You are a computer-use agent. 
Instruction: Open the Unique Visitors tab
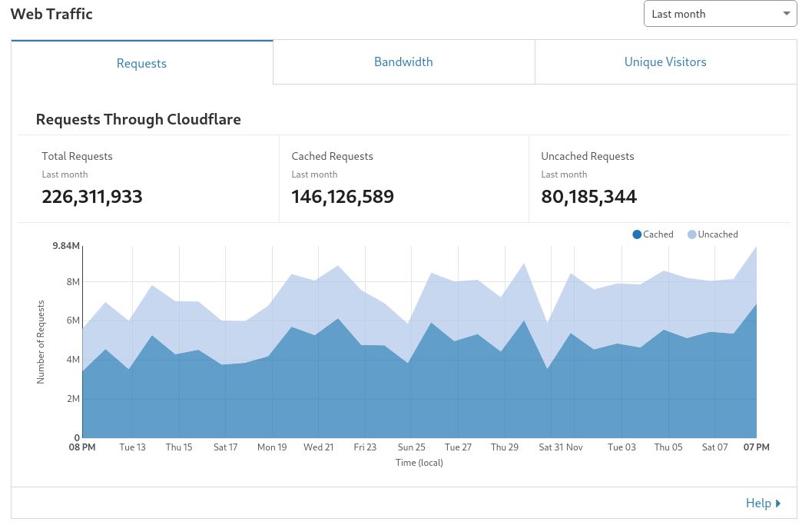(x=665, y=62)
